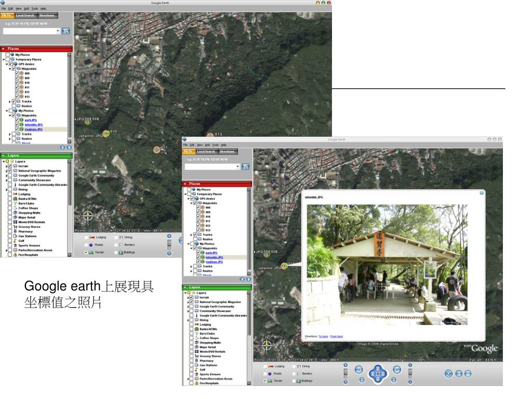
Task: Switch to Local Search tab in front window
Action: tap(206, 152)
